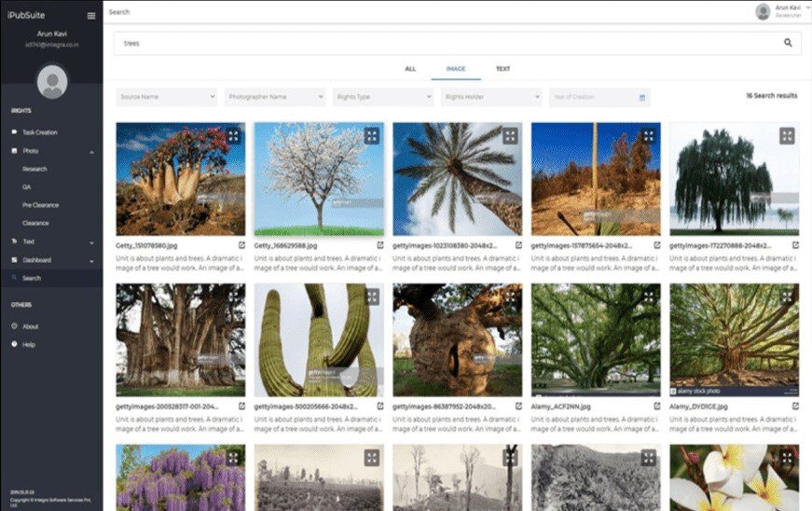Open the About page link
Viewport: 812px width, 511px height.
pos(30,326)
